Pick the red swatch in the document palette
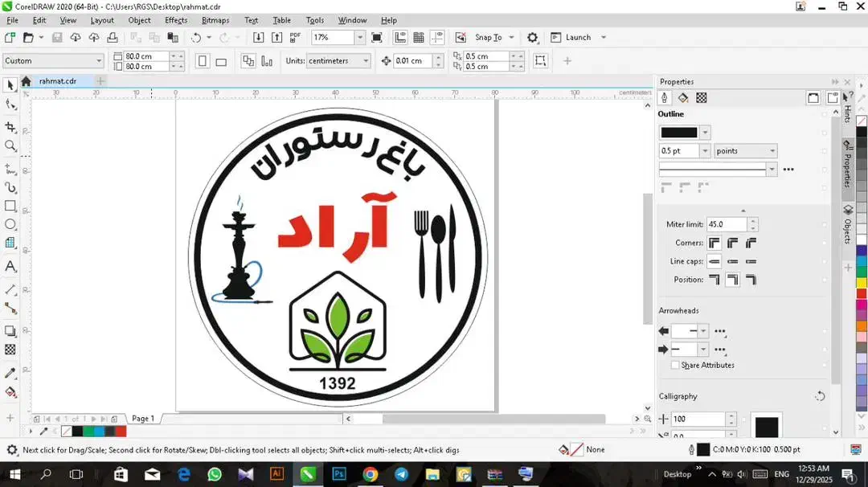 (x=121, y=432)
